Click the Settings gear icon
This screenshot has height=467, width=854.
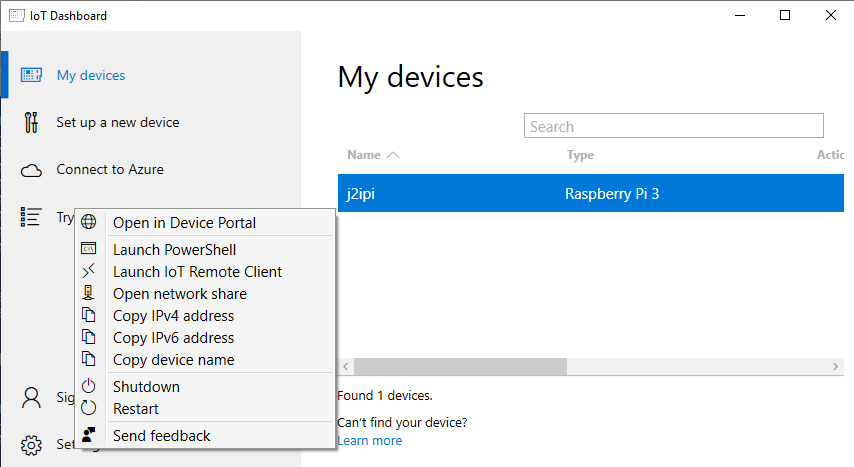pos(31,445)
